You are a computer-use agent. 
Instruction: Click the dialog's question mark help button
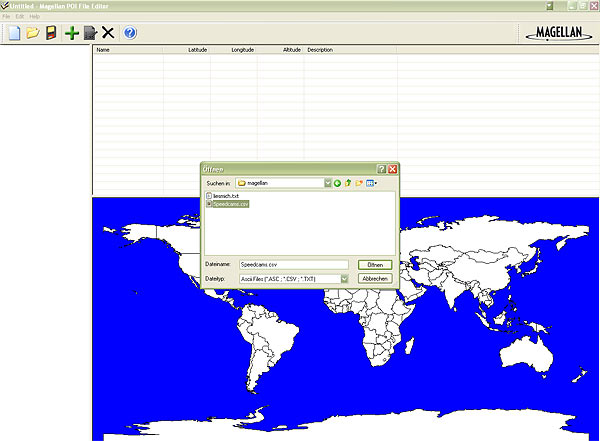pyautogui.click(x=381, y=169)
